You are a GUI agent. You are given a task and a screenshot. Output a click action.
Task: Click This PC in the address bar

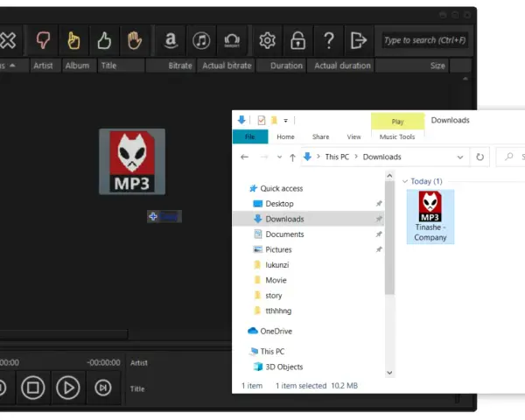[x=337, y=157]
